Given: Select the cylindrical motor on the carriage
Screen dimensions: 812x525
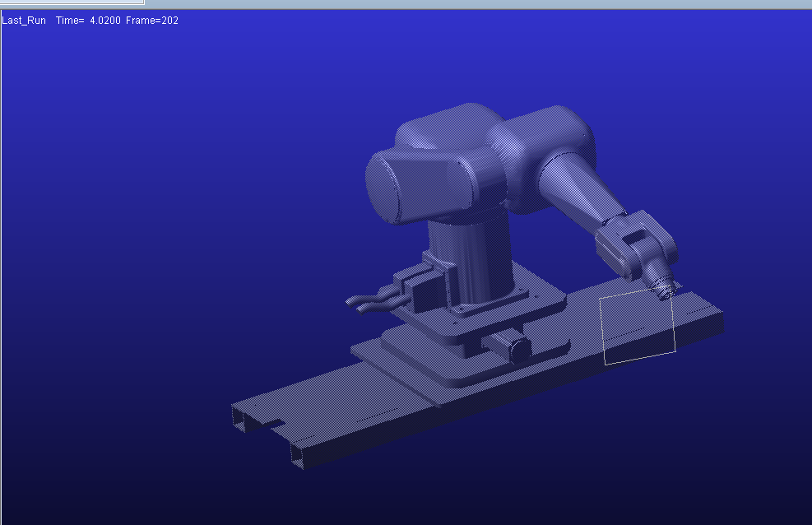Looking at the screenshot, I should [x=508, y=346].
